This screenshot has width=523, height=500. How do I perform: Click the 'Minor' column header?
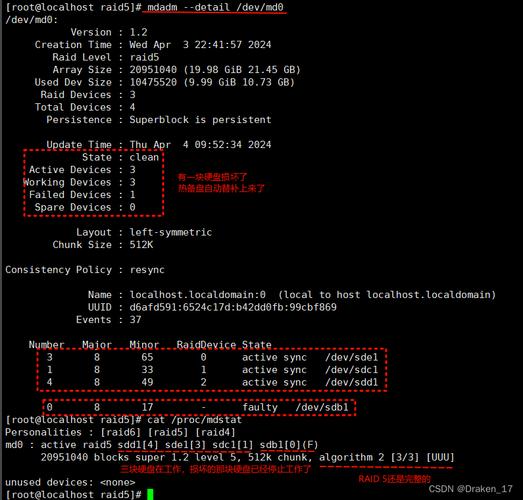coord(144,345)
